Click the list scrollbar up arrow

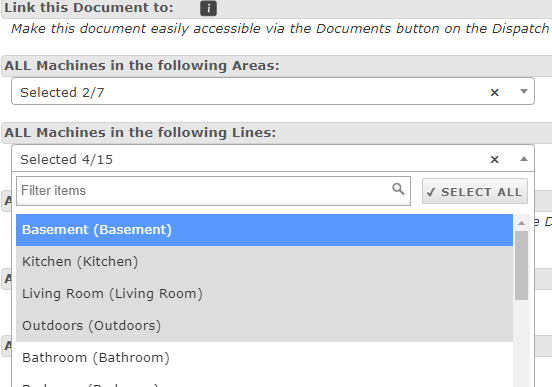(521, 223)
